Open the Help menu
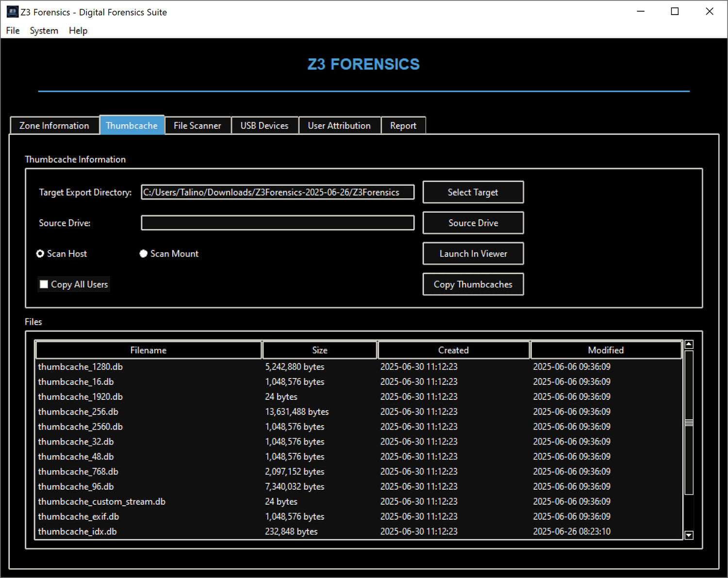The height and width of the screenshot is (578, 728). pyautogui.click(x=78, y=31)
